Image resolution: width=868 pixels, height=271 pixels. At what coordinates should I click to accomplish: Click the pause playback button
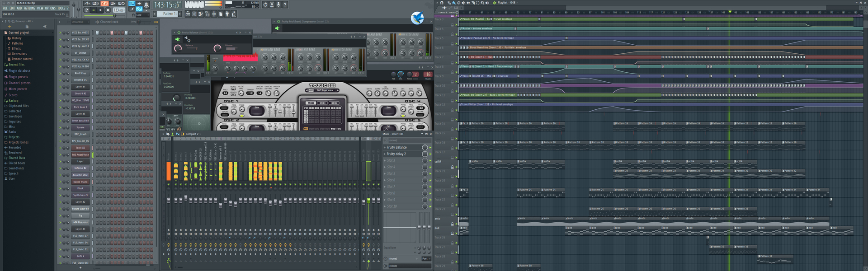coord(94,10)
